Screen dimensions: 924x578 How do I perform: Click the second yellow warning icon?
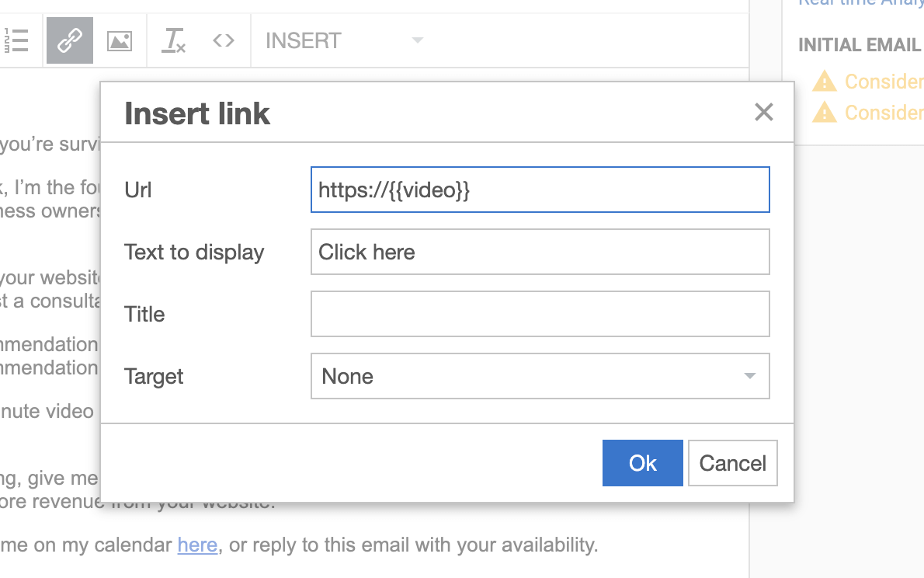point(824,113)
